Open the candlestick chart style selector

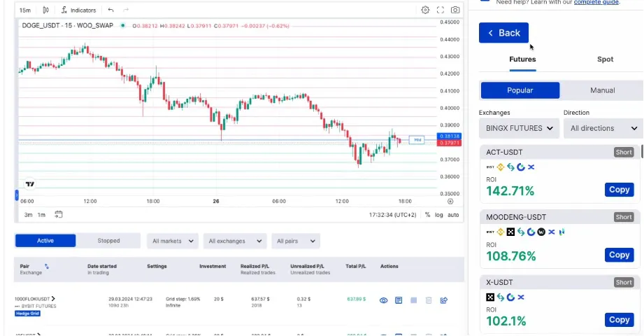[45, 10]
